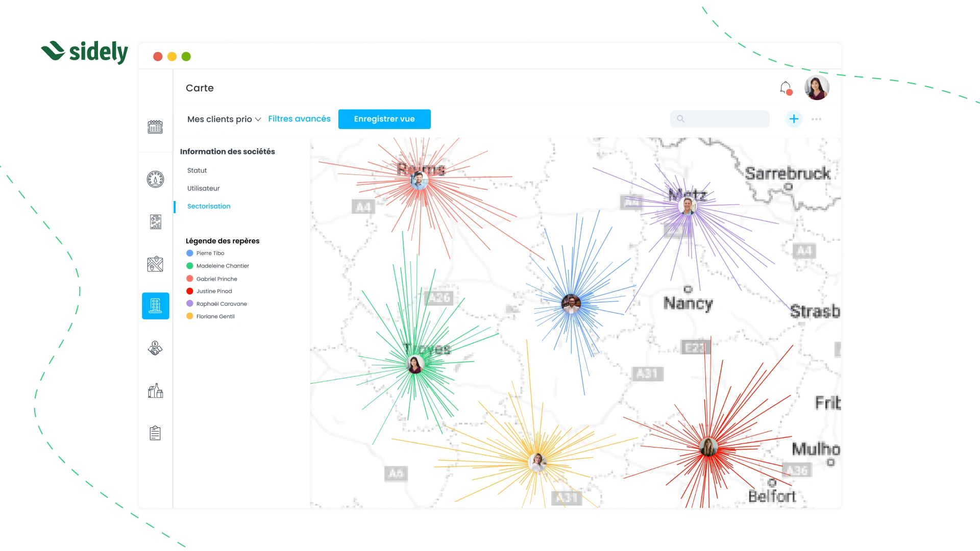Open the three-dots more options menu

[817, 119]
